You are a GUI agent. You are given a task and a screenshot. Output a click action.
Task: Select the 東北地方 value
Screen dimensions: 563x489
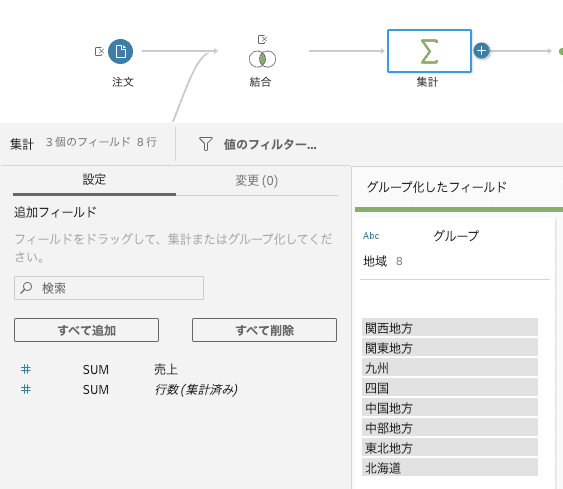[x=450, y=448]
